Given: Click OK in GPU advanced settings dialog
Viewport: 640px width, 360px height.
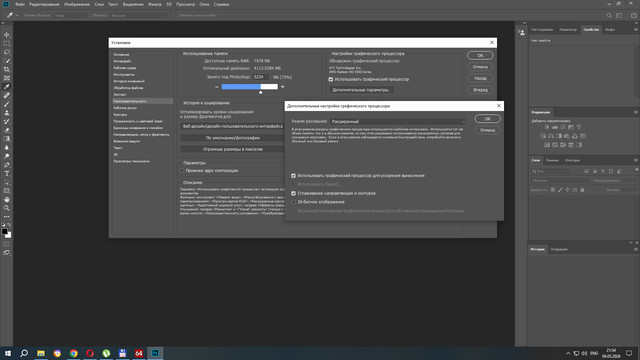Looking at the screenshot, I should point(487,119).
